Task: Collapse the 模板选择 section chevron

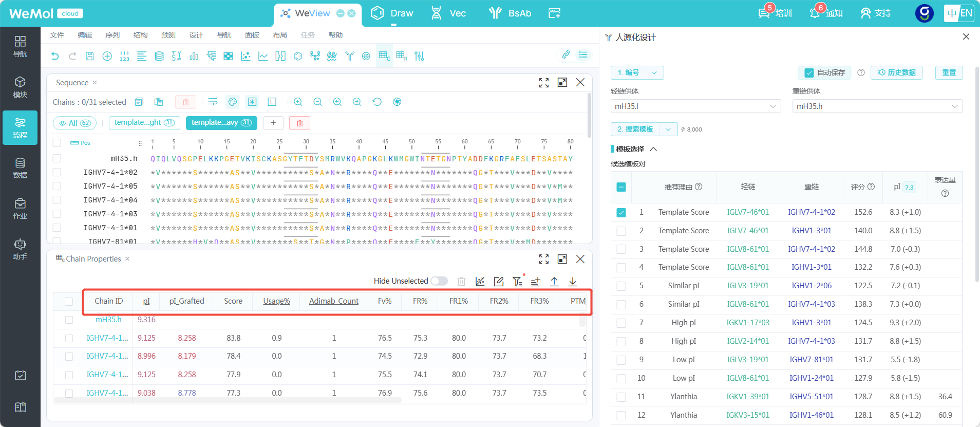Action: coord(653,149)
